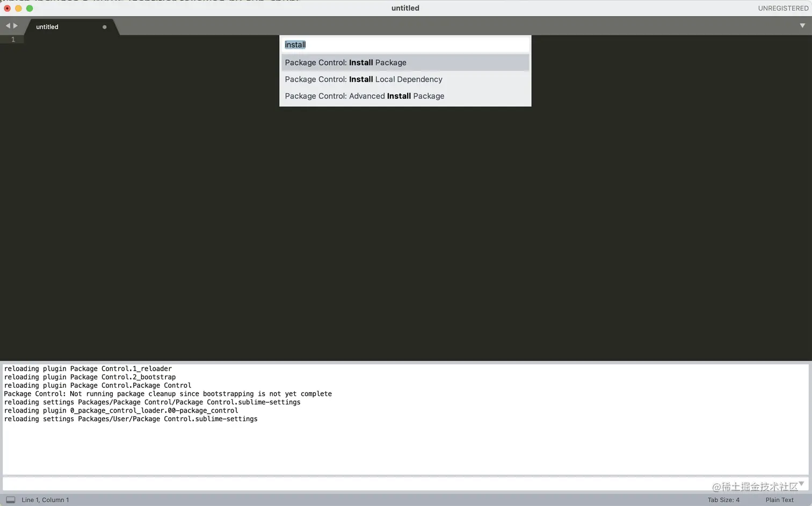Click console line 'reloading plugin Package Control.2_bootstrap'
This screenshot has width=812, height=506.
tap(90, 377)
